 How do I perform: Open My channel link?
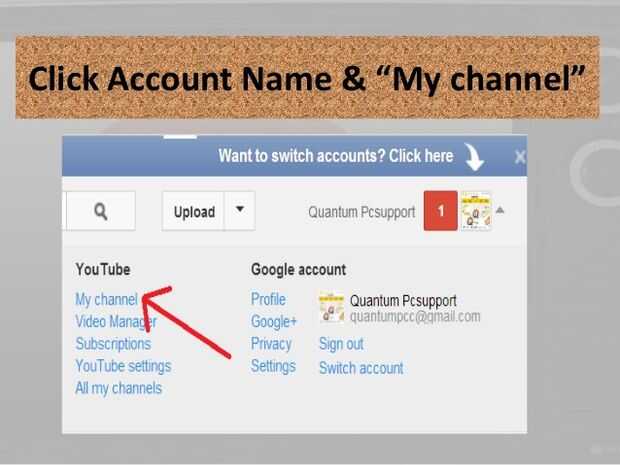click(106, 299)
